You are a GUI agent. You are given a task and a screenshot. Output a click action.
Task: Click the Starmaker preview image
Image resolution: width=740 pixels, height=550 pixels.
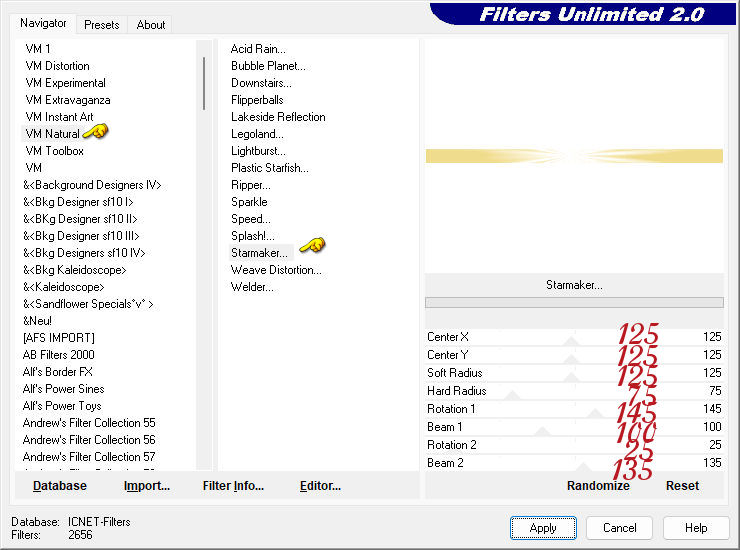[x=574, y=156]
